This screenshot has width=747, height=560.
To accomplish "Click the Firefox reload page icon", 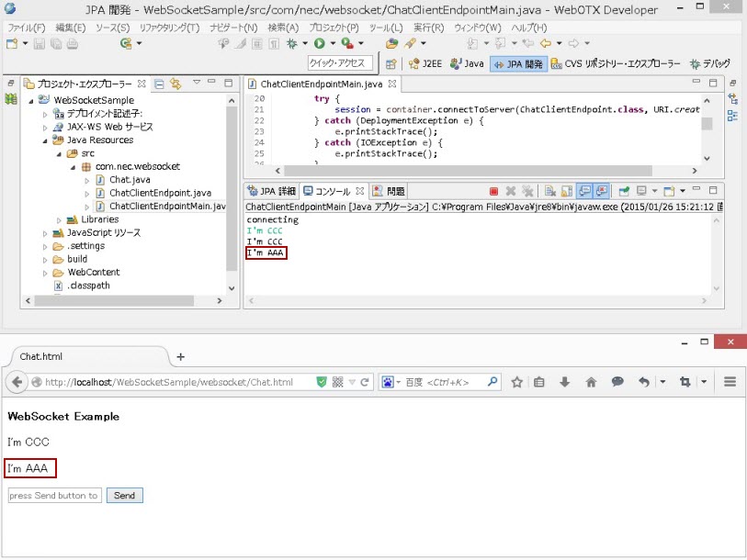I will pyautogui.click(x=364, y=382).
